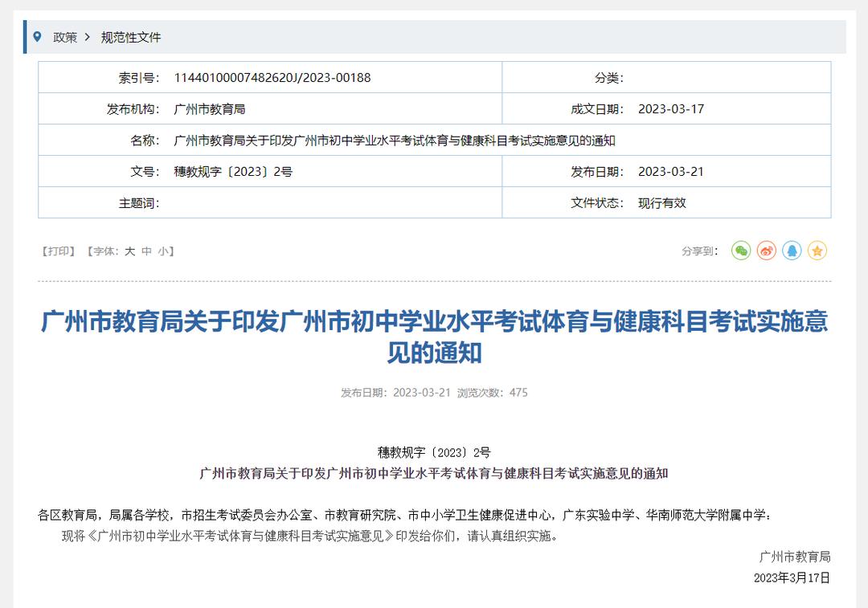Click document number 穗教规字〔2023〕2号 in table
Image resolution: width=868 pixels, height=608 pixels.
click(233, 172)
